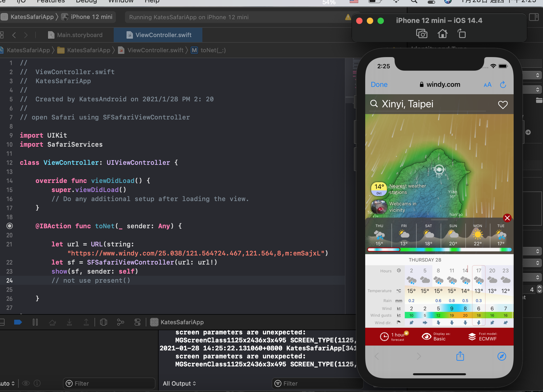Deactivate breakpoints with blue toggle
The height and width of the screenshot is (392, 543).
point(18,322)
